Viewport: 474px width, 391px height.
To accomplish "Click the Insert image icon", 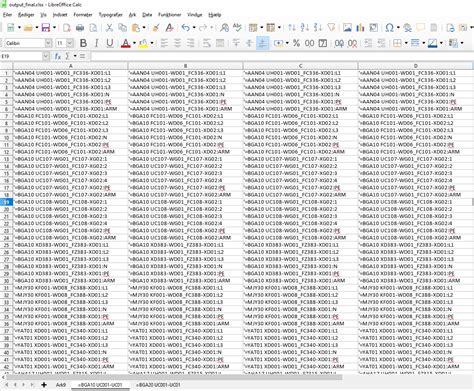I will click(347, 28).
